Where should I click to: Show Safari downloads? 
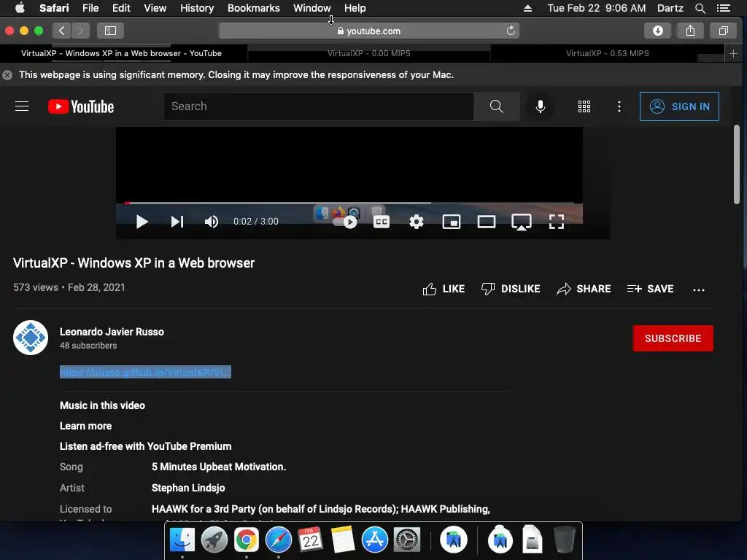pyautogui.click(x=658, y=31)
